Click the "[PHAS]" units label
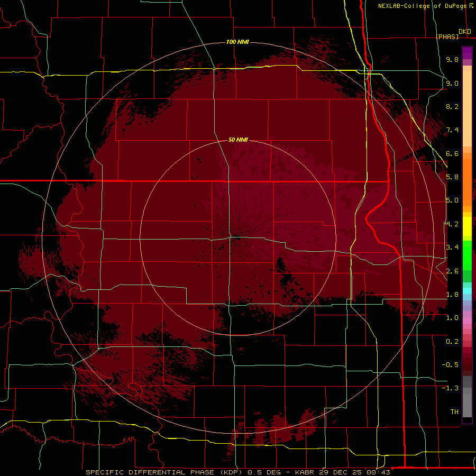476x476 pixels. tap(447, 37)
